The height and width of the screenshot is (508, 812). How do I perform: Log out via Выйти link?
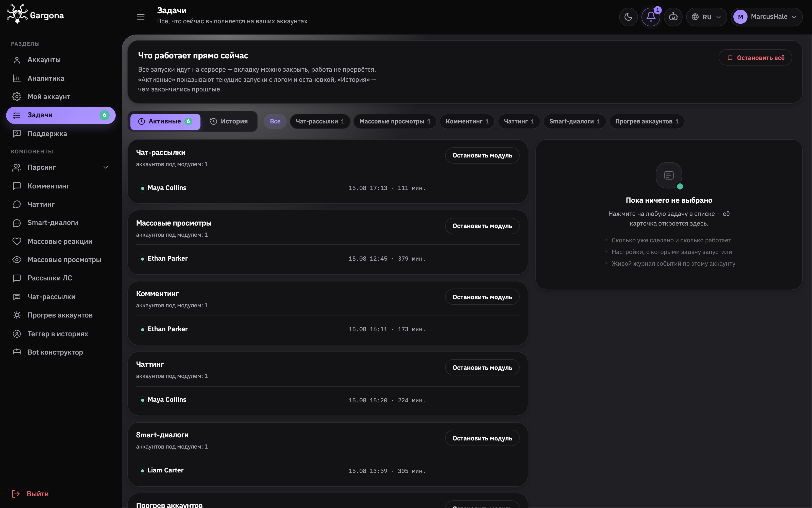click(38, 494)
